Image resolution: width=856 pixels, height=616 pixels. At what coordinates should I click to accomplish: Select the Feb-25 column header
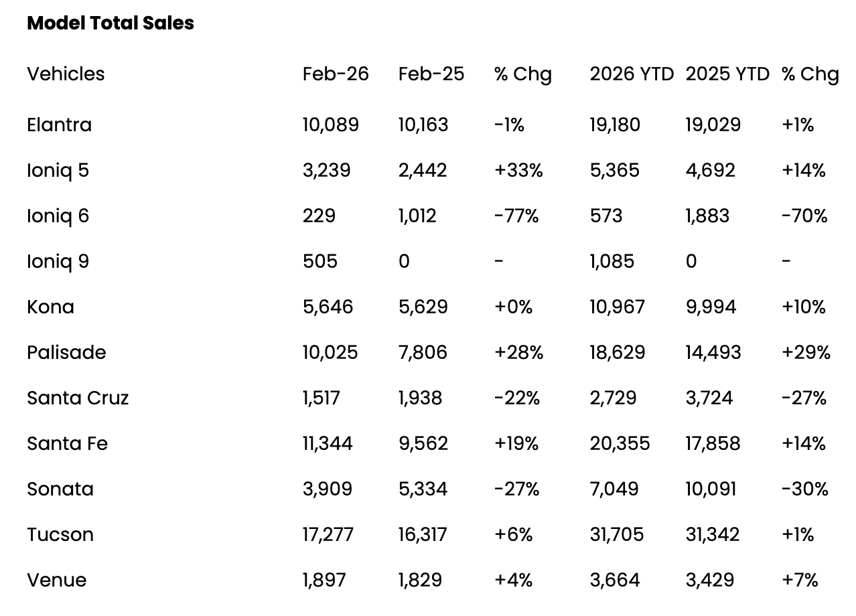coord(431,74)
